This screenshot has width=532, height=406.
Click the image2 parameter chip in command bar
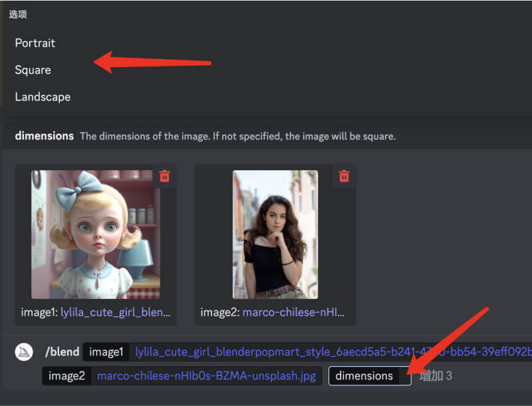tap(67, 376)
